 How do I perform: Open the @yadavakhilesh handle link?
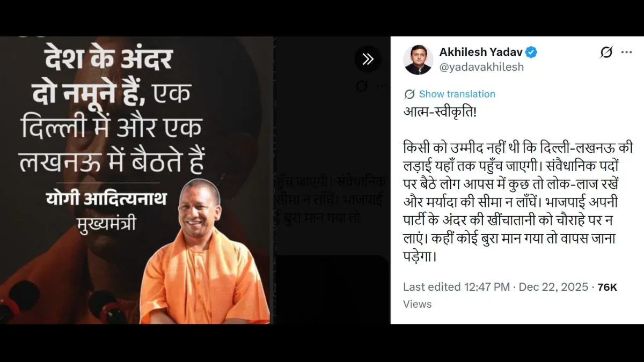click(481, 67)
